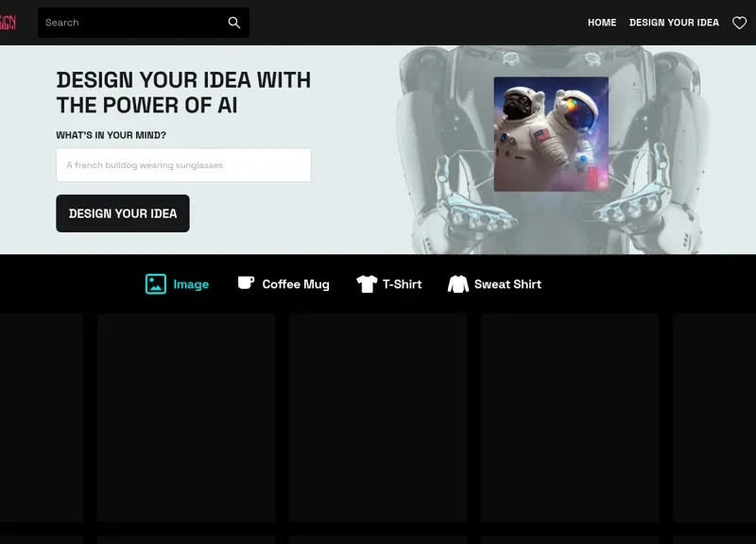Click the "A french bulldog wearing sunglasses" prompt box
This screenshot has height=544, width=756.
pos(183,165)
